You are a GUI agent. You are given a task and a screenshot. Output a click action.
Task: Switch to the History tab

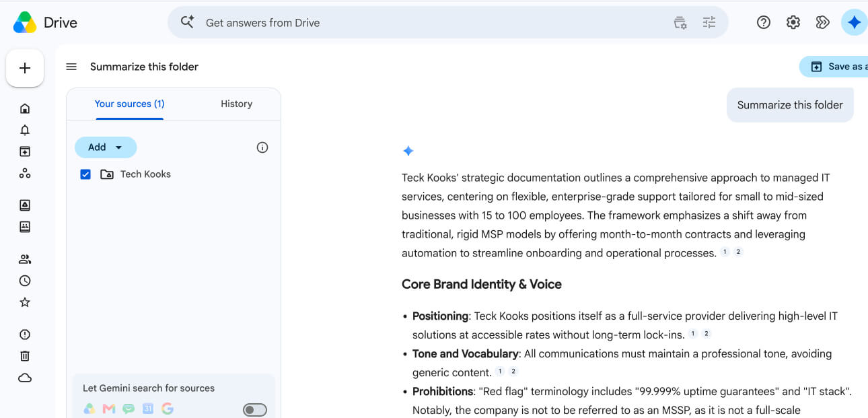(236, 104)
